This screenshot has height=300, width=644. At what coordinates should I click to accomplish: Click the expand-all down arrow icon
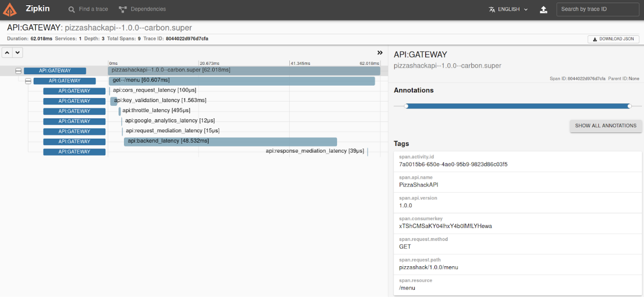click(x=17, y=52)
